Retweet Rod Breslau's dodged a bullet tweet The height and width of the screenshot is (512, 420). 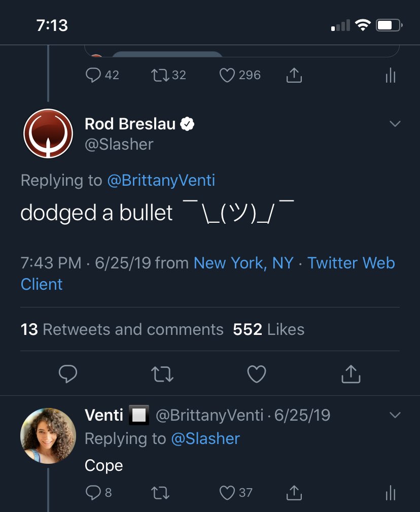coord(162,374)
